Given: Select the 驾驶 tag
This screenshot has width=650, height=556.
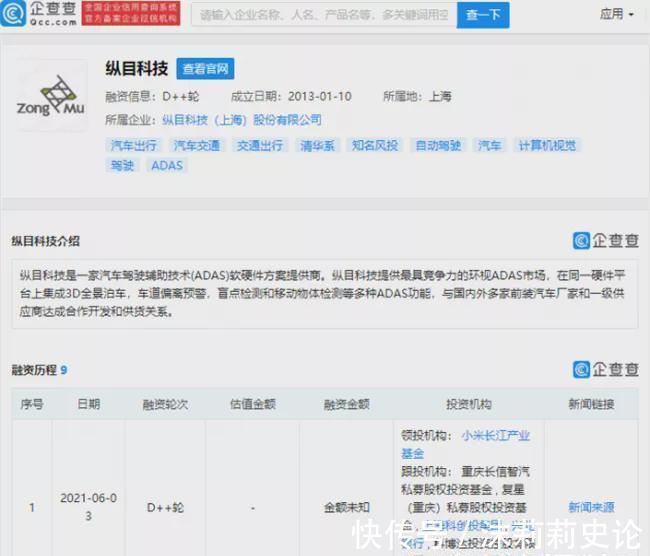Looking at the screenshot, I should pyautogui.click(x=122, y=165).
